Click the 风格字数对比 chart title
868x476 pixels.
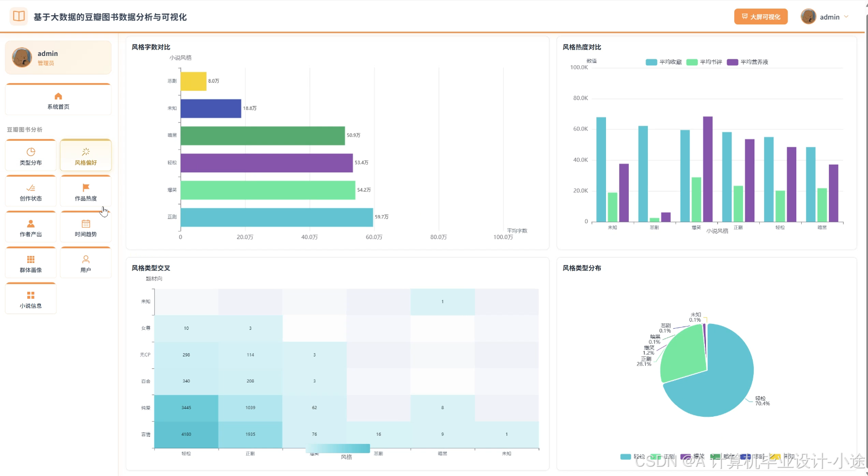(x=151, y=47)
